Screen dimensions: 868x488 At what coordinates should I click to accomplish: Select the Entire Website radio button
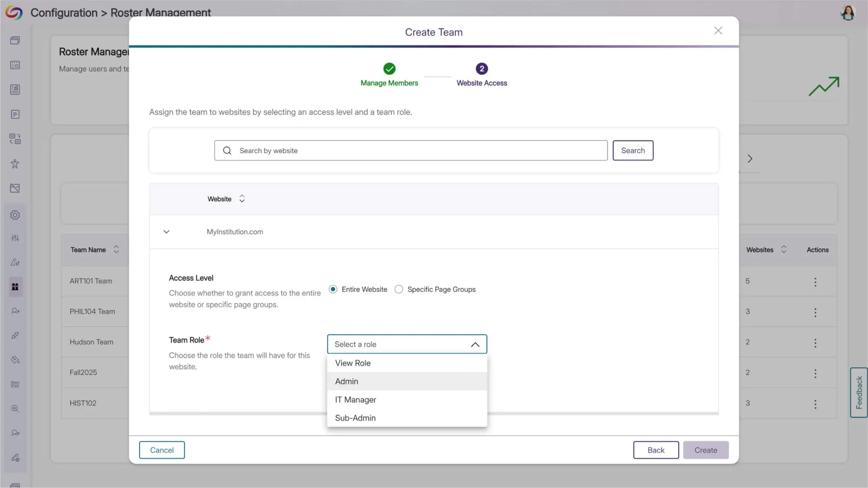[333, 289]
